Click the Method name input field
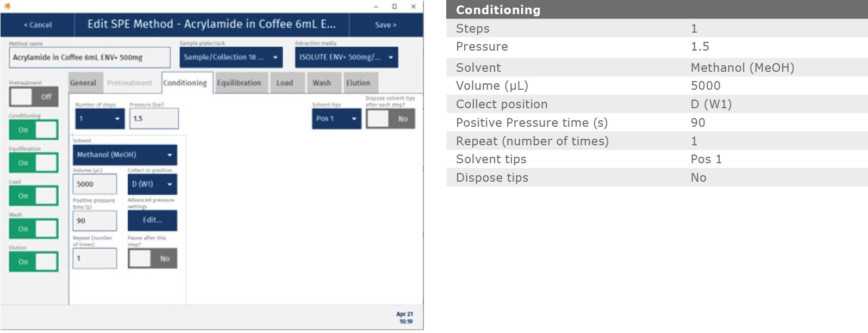Image resolution: width=868 pixels, height=333 pixels. (x=90, y=57)
